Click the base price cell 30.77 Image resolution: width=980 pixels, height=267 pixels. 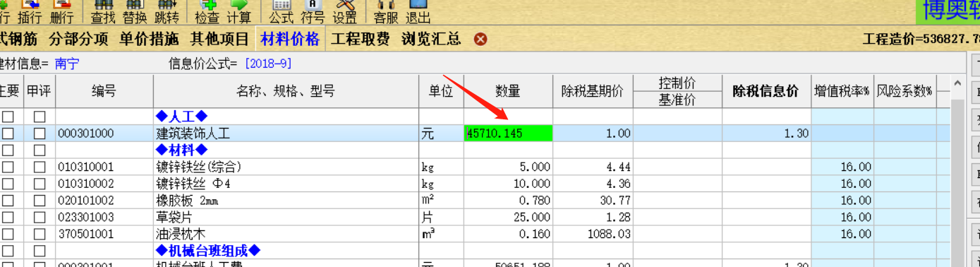pyautogui.click(x=593, y=201)
